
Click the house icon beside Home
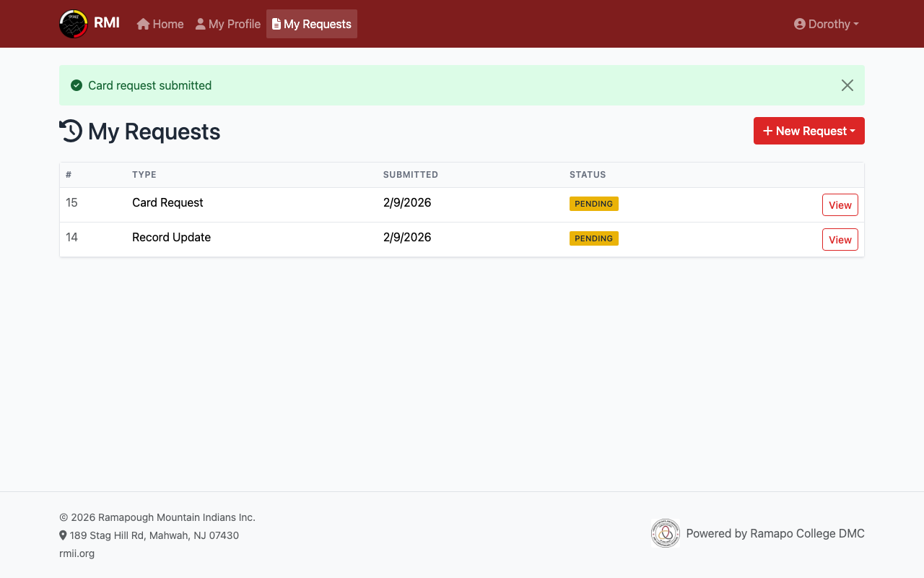tap(143, 24)
